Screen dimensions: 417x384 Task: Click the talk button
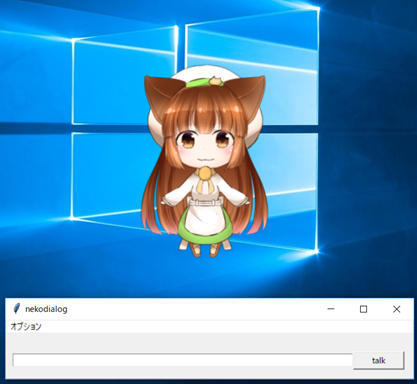tap(379, 360)
